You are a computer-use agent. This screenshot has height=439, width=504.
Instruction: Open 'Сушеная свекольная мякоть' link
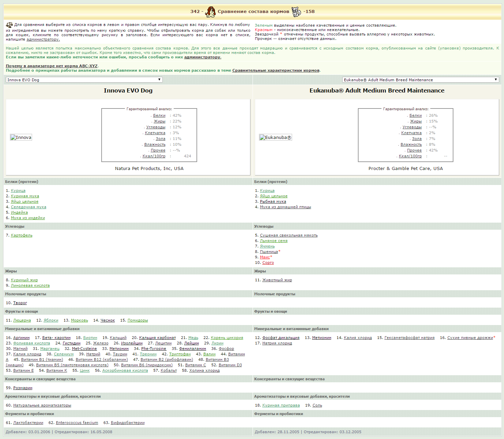(x=289, y=236)
